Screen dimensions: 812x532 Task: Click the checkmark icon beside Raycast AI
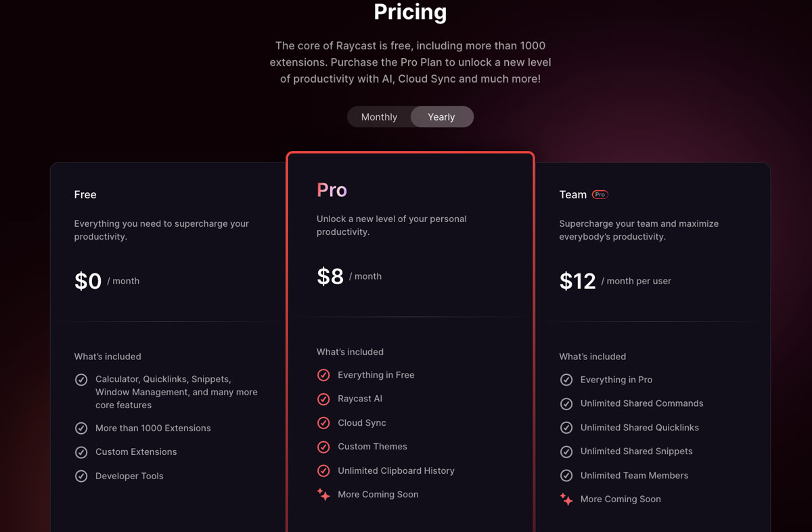tap(323, 399)
